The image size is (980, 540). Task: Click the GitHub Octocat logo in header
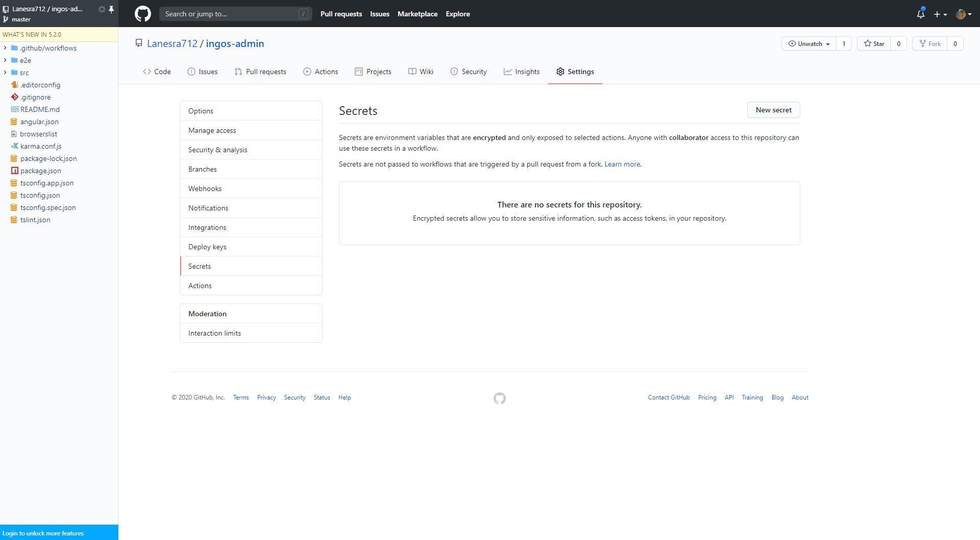click(x=142, y=14)
